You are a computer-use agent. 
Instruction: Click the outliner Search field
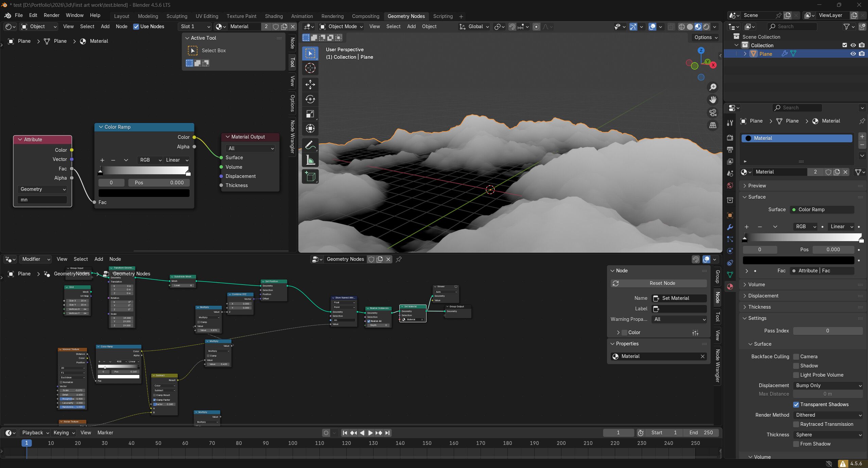point(793,26)
